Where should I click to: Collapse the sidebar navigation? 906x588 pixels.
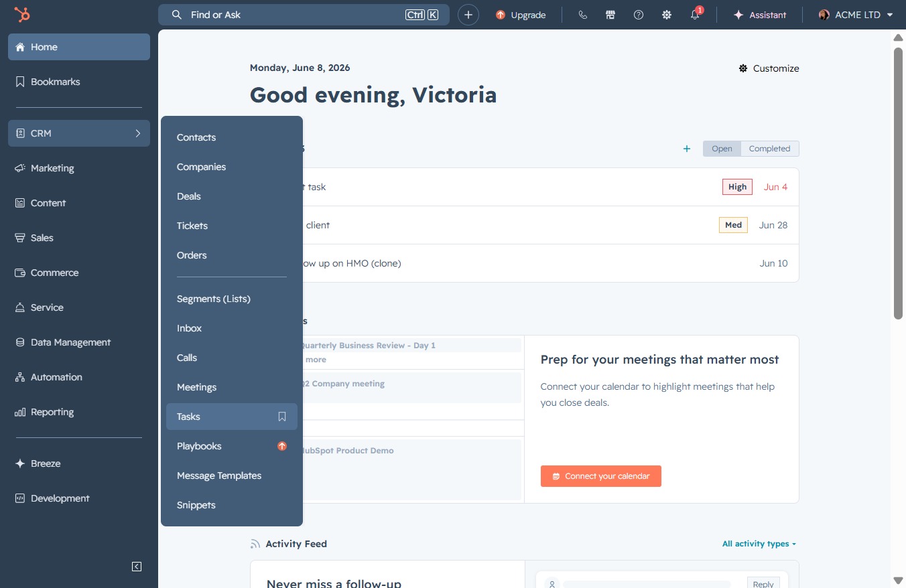pos(137,567)
